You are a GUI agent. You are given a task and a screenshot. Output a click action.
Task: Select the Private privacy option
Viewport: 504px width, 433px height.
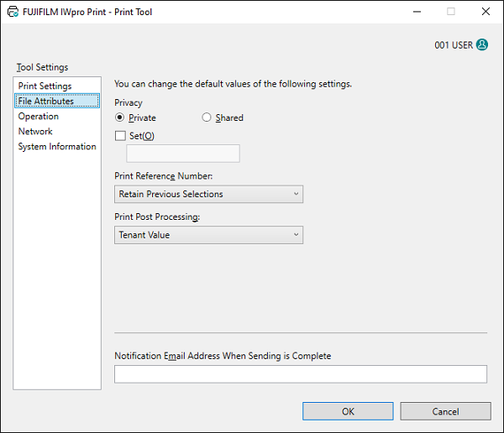coord(120,118)
